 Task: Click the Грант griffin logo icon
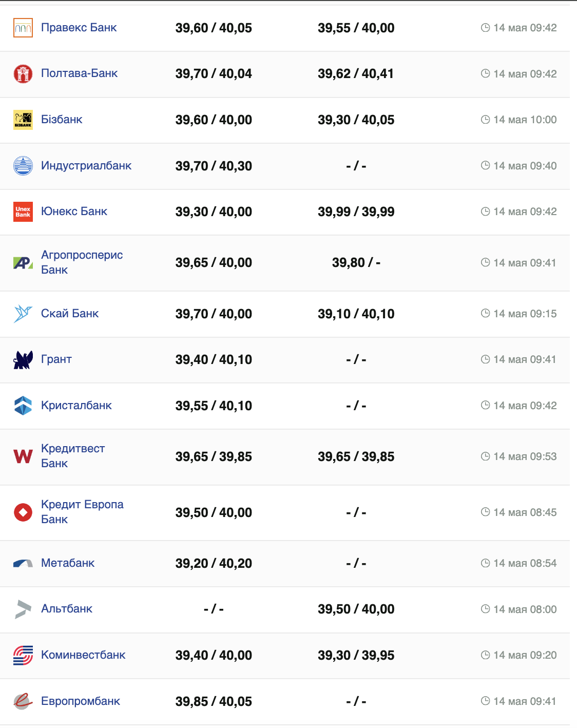tap(23, 360)
